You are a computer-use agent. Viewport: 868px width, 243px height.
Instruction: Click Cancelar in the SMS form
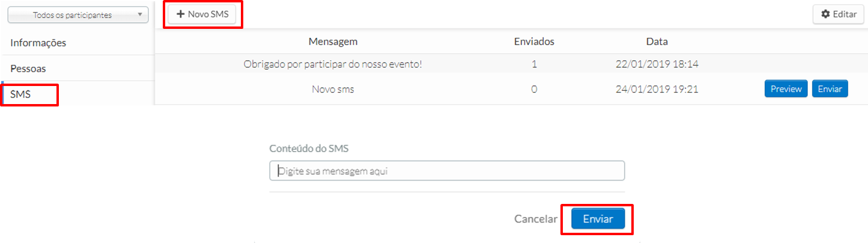point(536,219)
